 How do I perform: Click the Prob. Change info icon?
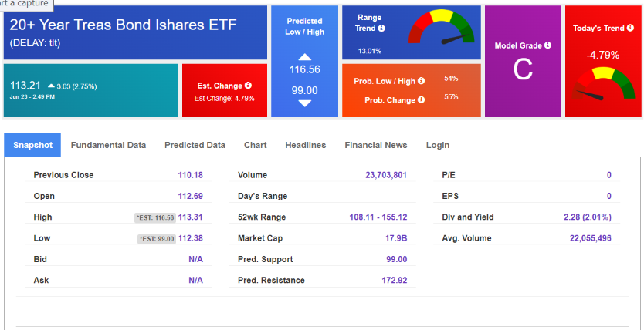click(x=422, y=99)
